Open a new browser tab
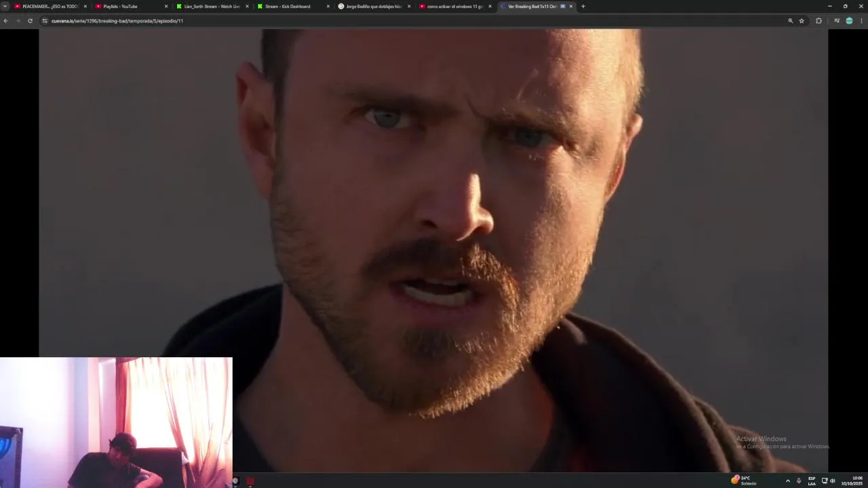868x488 pixels. point(583,6)
